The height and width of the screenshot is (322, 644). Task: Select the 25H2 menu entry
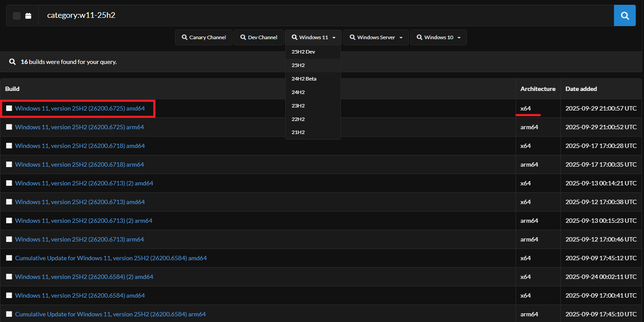coord(313,65)
